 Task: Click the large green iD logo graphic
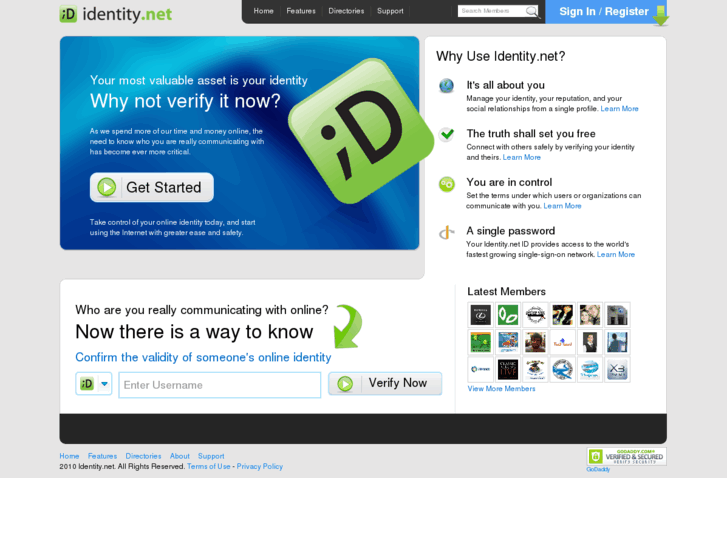coord(361,131)
